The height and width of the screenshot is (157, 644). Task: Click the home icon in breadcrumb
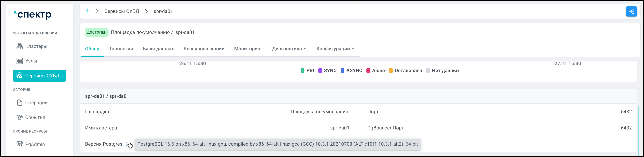(88, 12)
